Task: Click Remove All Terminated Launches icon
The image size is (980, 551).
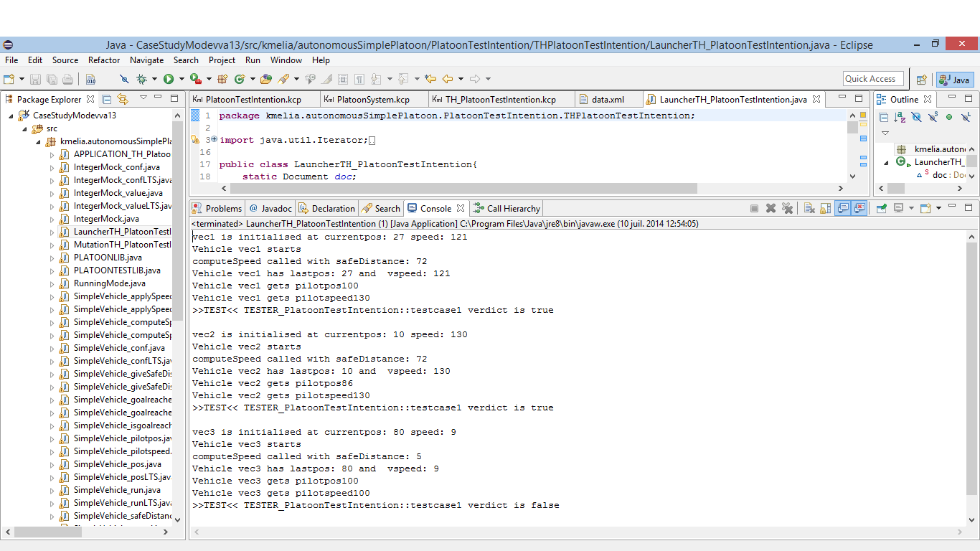Action: [x=788, y=209]
